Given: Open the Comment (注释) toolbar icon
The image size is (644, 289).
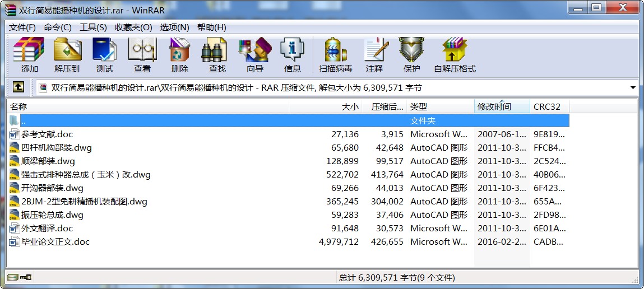Looking at the screenshot, I should click(374, 50).
